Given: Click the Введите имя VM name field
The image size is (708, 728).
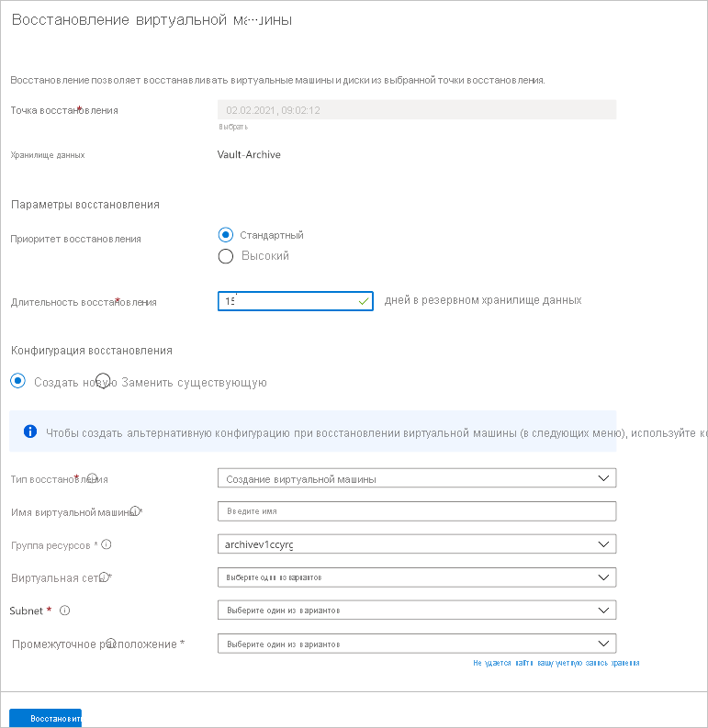Looking at the screenshot, I should [x=417, y=511].
